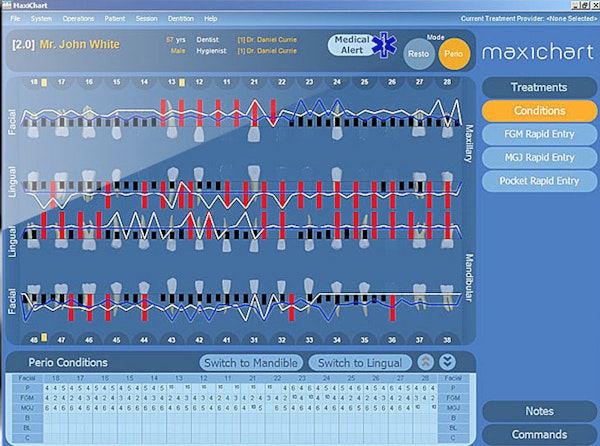This screenshot has height=446, width=600.
Task: Select upper tooth number 18
Action: (34, 82)
